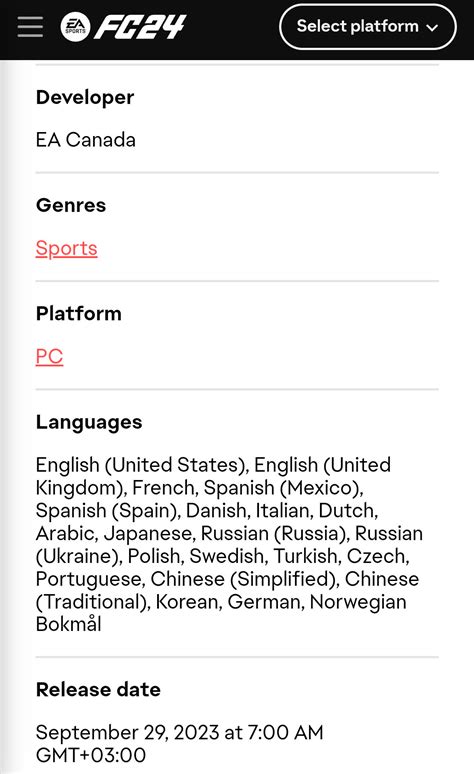The image size is (474, 774).
Task: Click the Developer section heading
Action: (x=85, y=97)
